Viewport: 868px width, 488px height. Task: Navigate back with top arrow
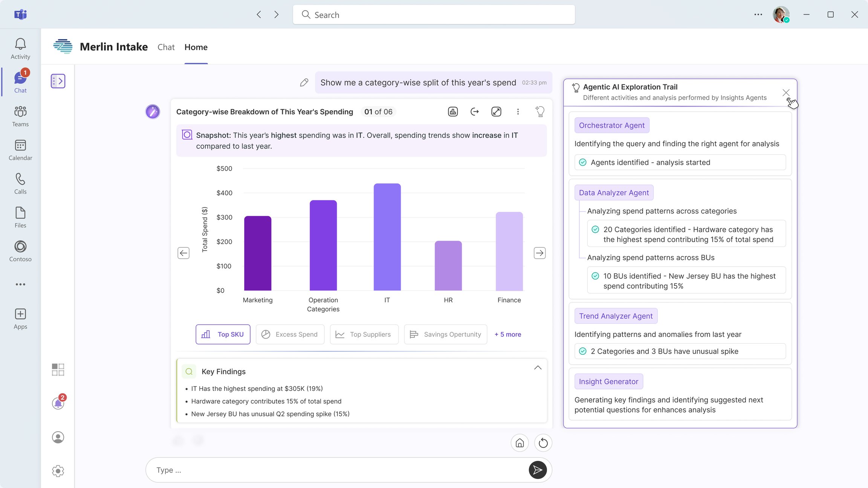(x=259, y=15)
